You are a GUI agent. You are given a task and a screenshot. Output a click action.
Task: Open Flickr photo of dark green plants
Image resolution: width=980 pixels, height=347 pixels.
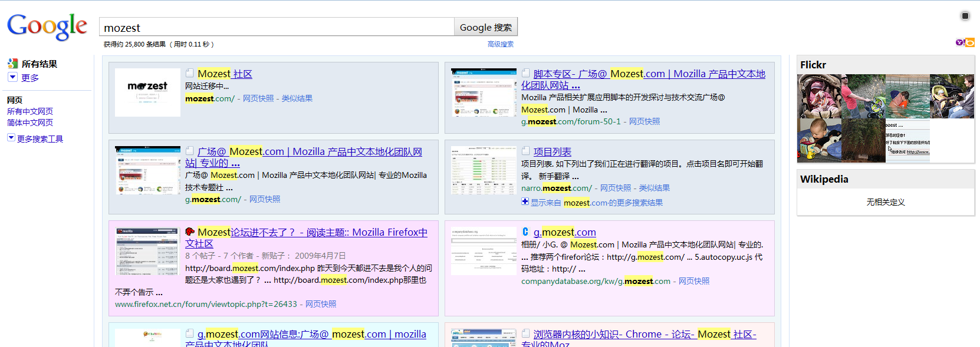click(x=863, y=140)
